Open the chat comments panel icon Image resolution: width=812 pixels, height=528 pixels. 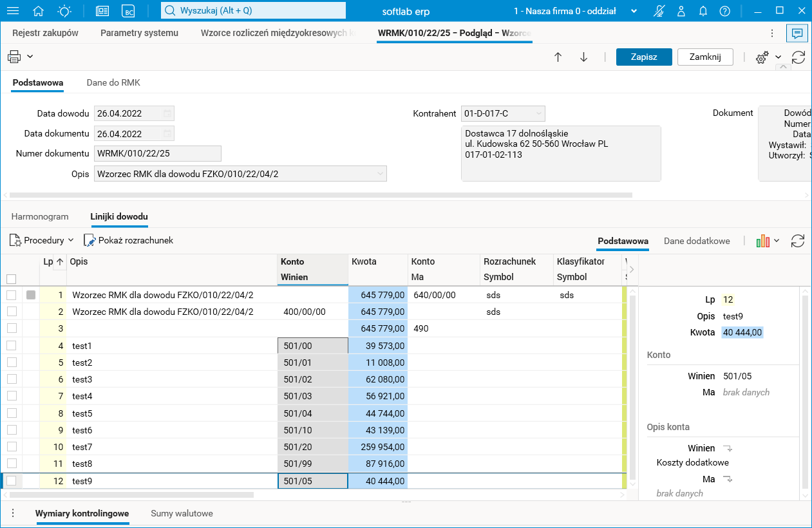(797, 33)
